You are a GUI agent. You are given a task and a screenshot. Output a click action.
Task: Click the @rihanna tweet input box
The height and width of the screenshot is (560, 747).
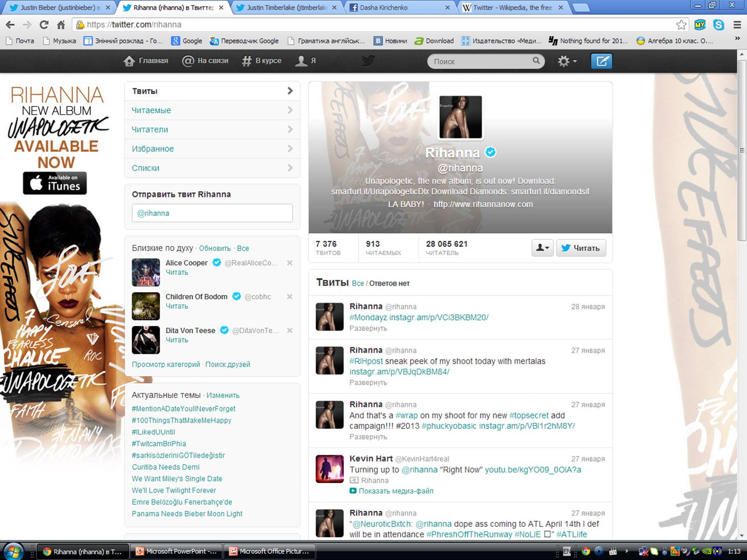coord(212,213)
